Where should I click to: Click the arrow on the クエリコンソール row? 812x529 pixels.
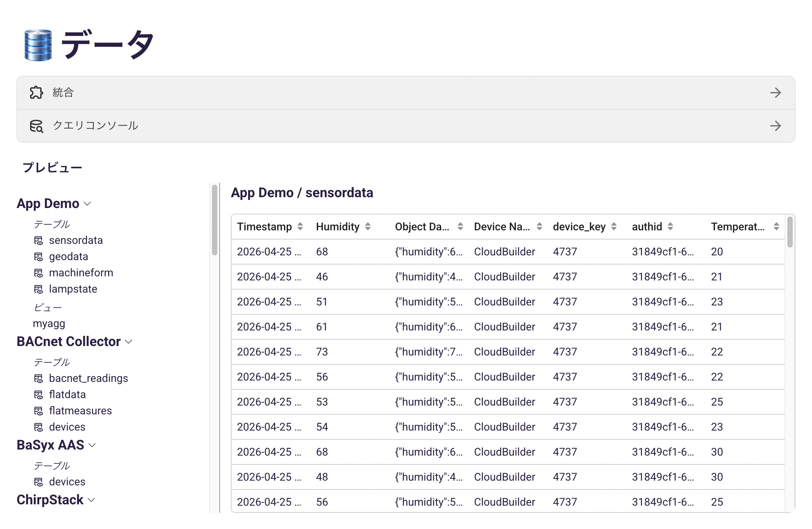[775, 126]
